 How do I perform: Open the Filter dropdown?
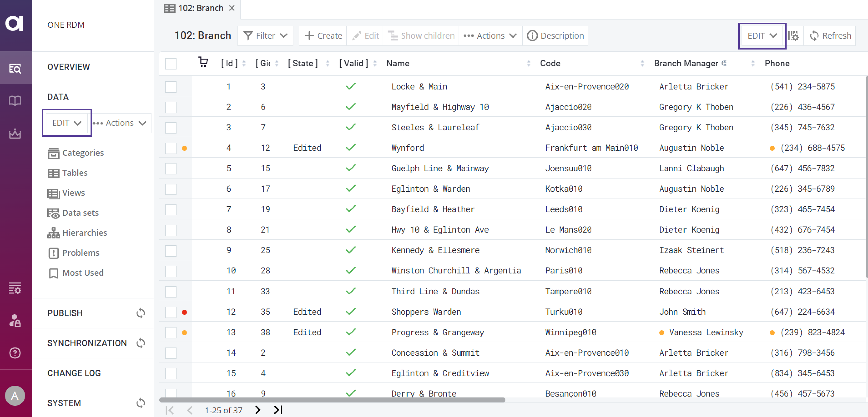pyautogui.click(x=265, y=36)
